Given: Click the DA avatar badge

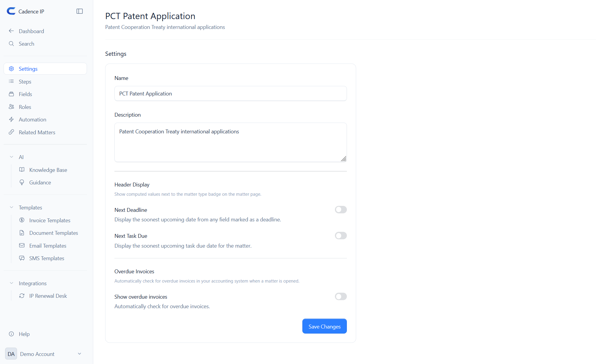Looking at the screenshot, I should [11, 354].
